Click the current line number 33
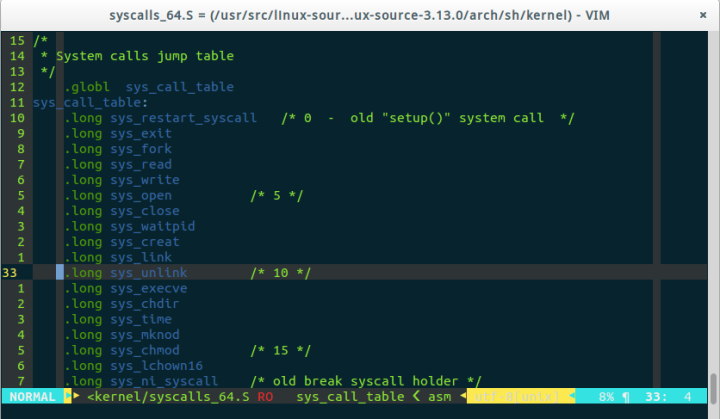Screen dimensions: 720x419 click(10, 273)
